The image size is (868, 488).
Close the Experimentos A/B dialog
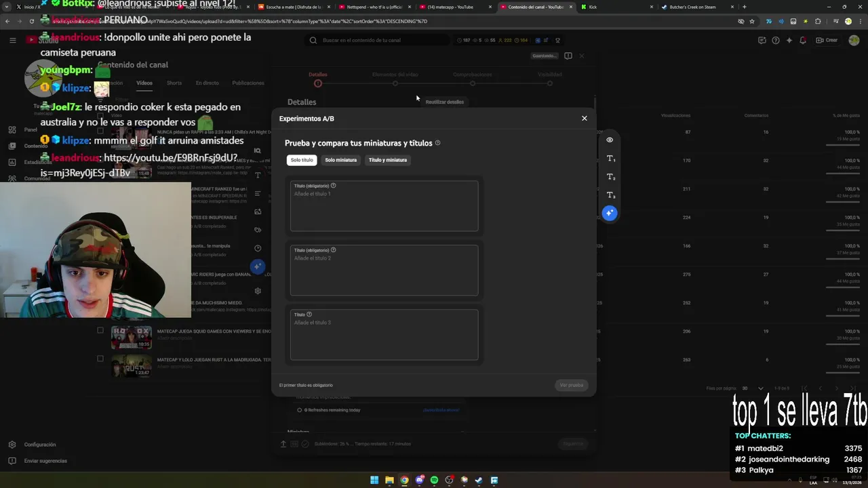tap(584, 118)
